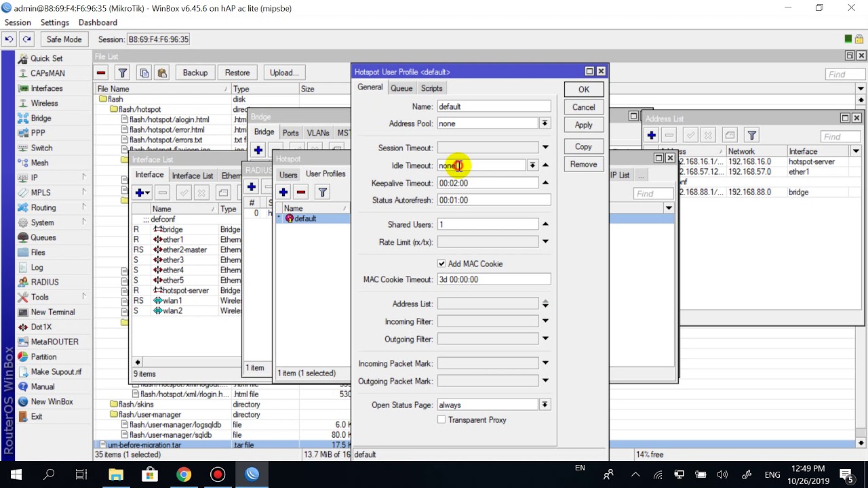
Task: Open the Address Pool dropdown
Action: point(545,123)
